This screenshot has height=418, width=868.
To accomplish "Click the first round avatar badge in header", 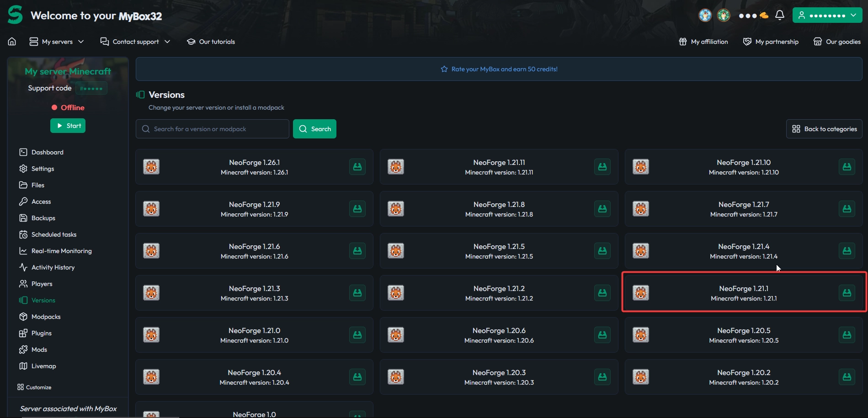I will point(705,15).
